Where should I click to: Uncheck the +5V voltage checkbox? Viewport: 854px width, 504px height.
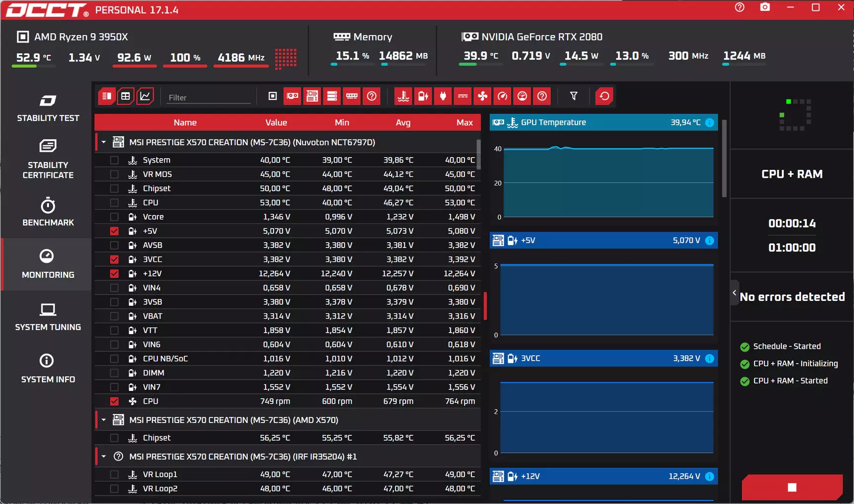coord(114,231)
